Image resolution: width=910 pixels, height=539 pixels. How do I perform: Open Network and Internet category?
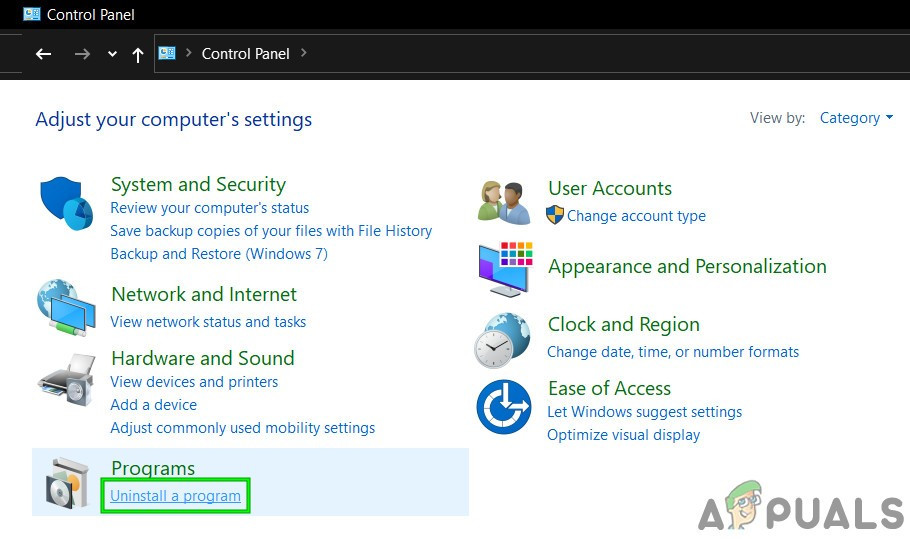coord(204,294)
